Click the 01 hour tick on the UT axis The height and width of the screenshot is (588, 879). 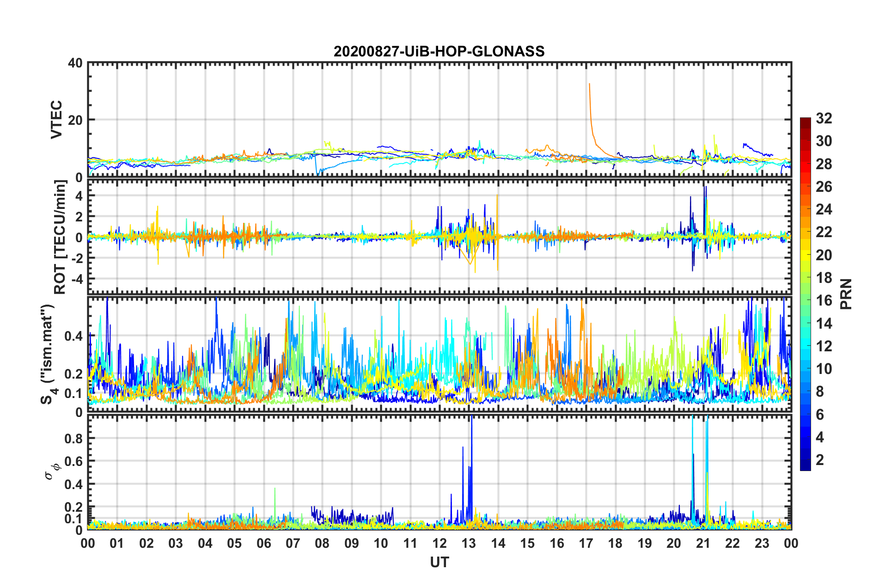(x=117, y=543)
